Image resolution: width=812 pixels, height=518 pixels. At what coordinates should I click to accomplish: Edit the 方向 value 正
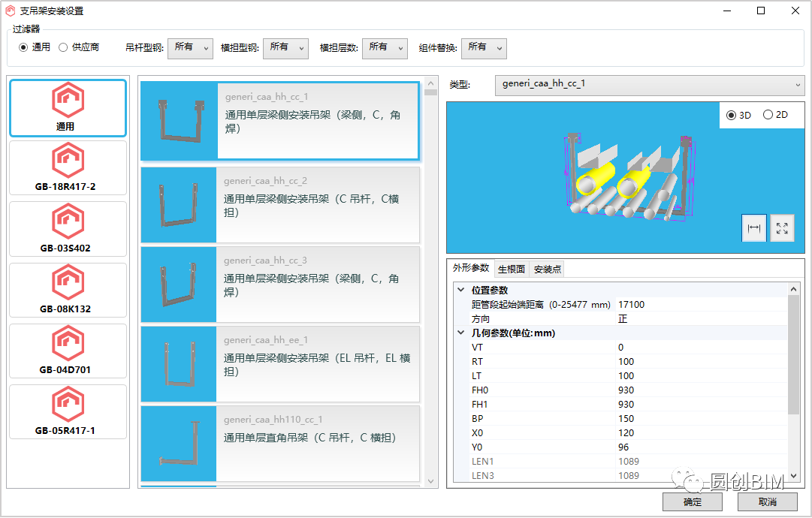click(x=701, y=319)
